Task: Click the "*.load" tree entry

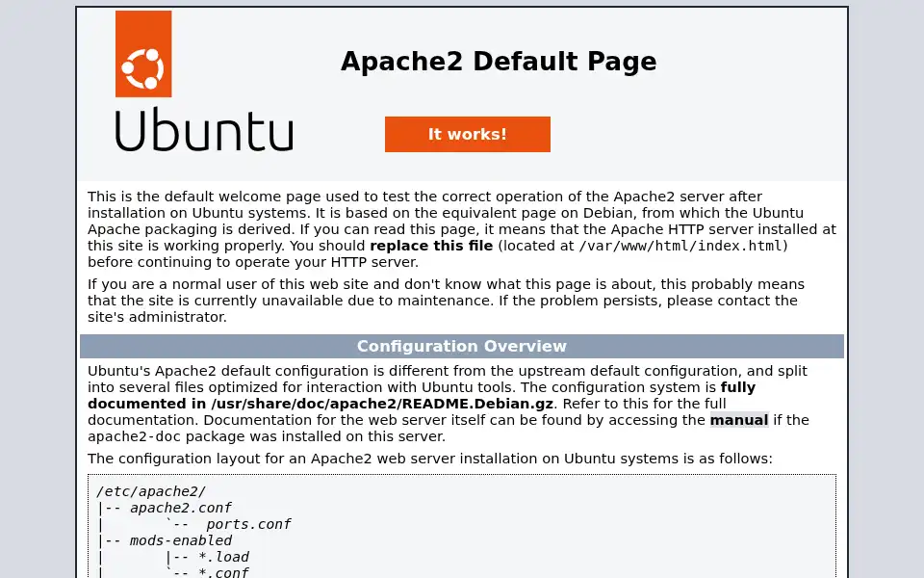Action: point(224,557)
